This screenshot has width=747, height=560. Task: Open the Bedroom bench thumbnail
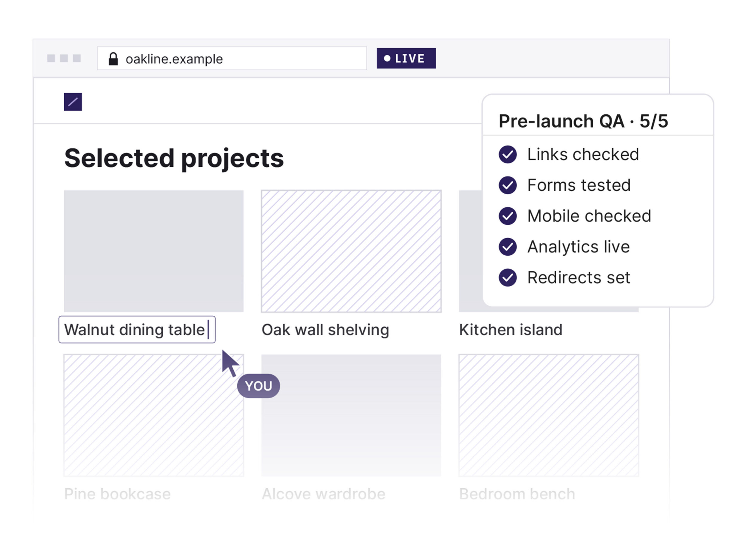549,415
